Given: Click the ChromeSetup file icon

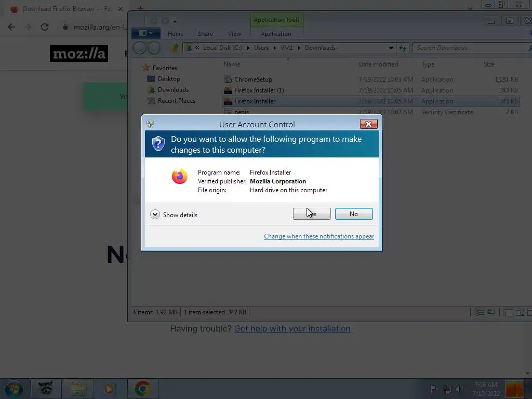Looking at the screenshot, I should (228, 79).
